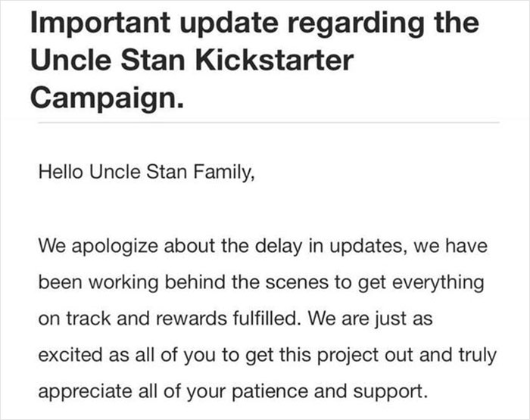Click the word "excited" starting the fourth line
Viewport: 530px width, 420px height.
point(70,355)
